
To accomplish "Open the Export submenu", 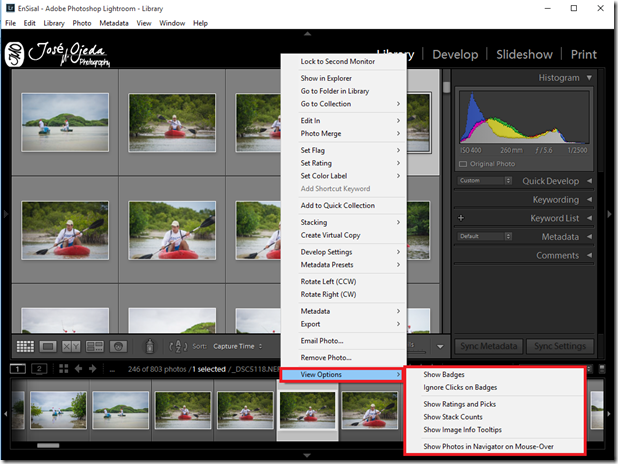I will (x=344, y=324).
